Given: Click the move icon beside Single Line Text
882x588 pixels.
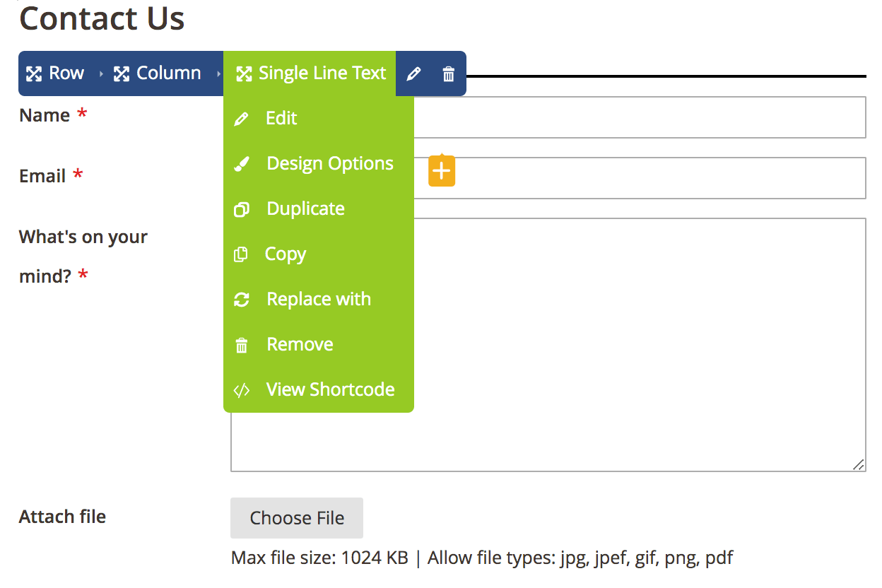Looking at the screenshot, I should point(244,73).
